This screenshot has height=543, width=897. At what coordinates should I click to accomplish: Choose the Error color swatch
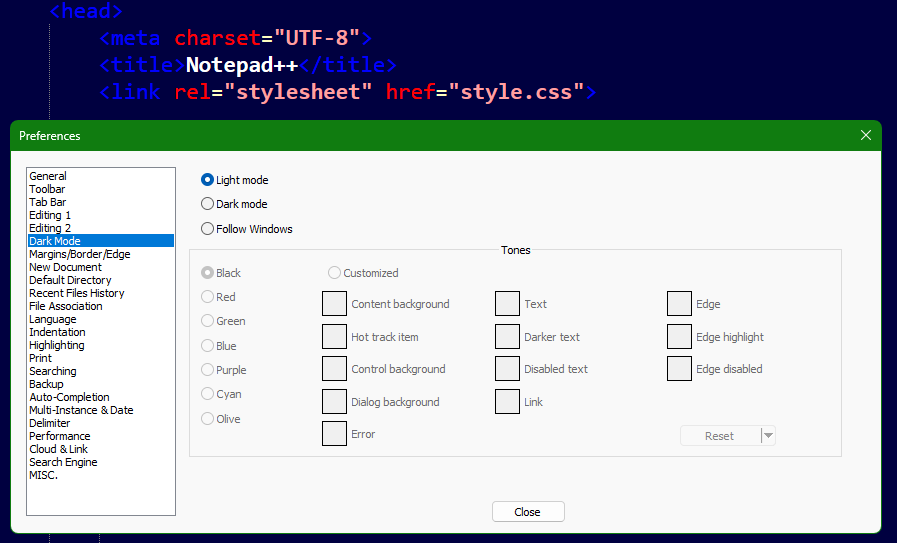[x=334, y=434]
